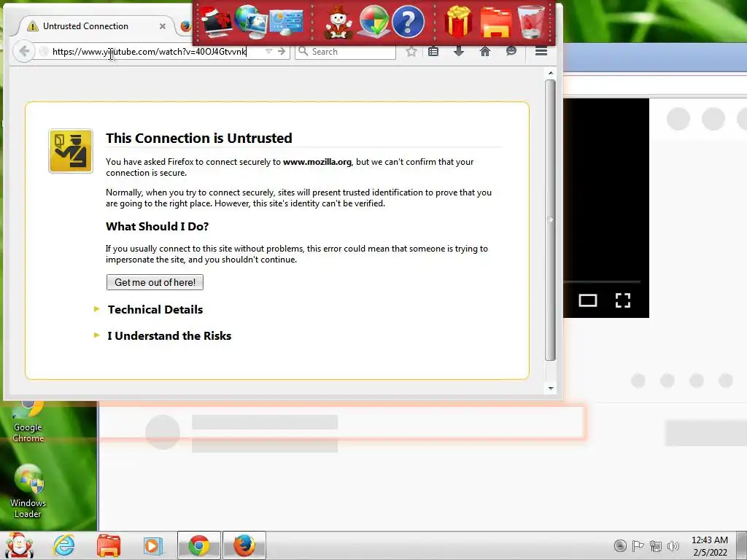Image resolution: width=747 pixels, height=560 pixels.
Task: Open the media player taskbar icon
Action: 153,545
